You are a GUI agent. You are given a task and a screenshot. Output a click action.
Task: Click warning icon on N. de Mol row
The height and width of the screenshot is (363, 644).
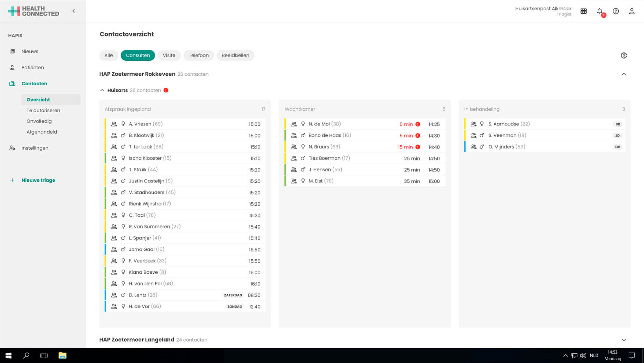(418, 124)
